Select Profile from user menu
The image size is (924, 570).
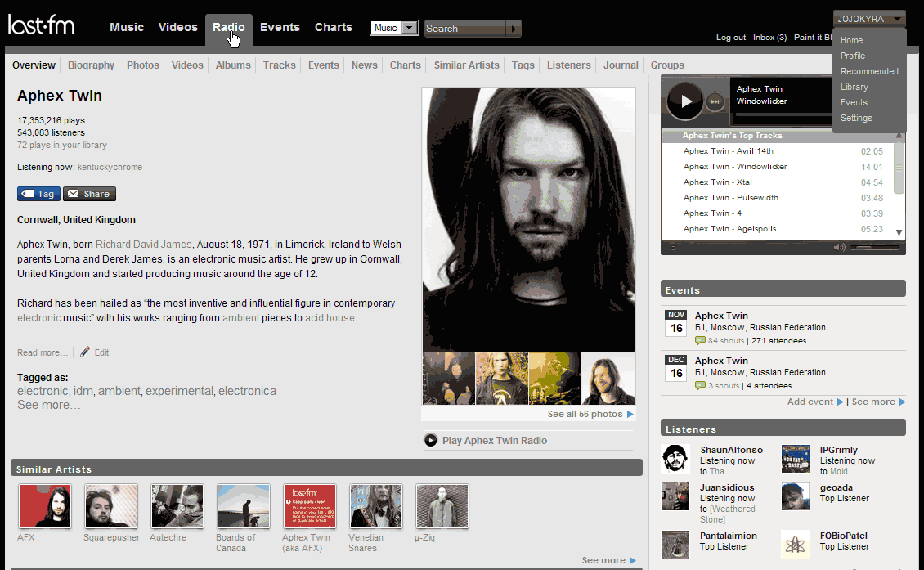853,56
